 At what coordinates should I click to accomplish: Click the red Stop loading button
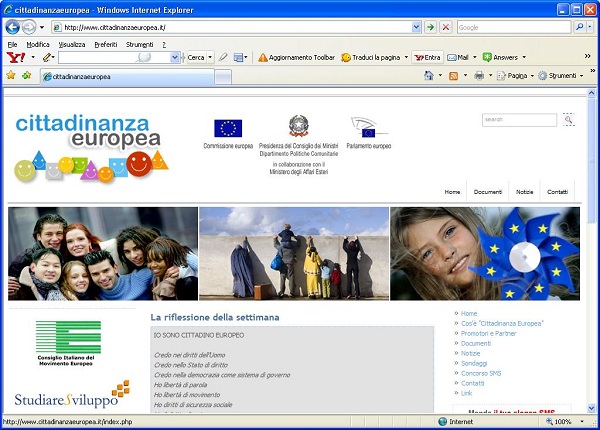point(446,27)
